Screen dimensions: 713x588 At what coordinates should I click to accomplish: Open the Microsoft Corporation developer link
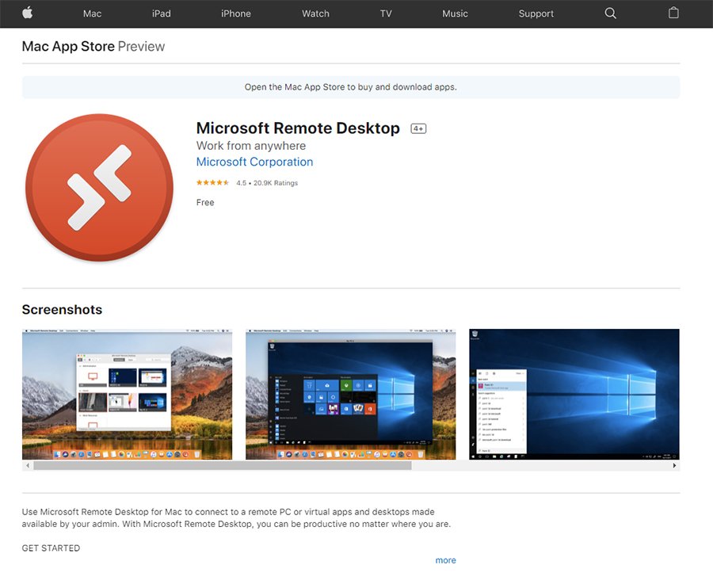tap(254, 162)
